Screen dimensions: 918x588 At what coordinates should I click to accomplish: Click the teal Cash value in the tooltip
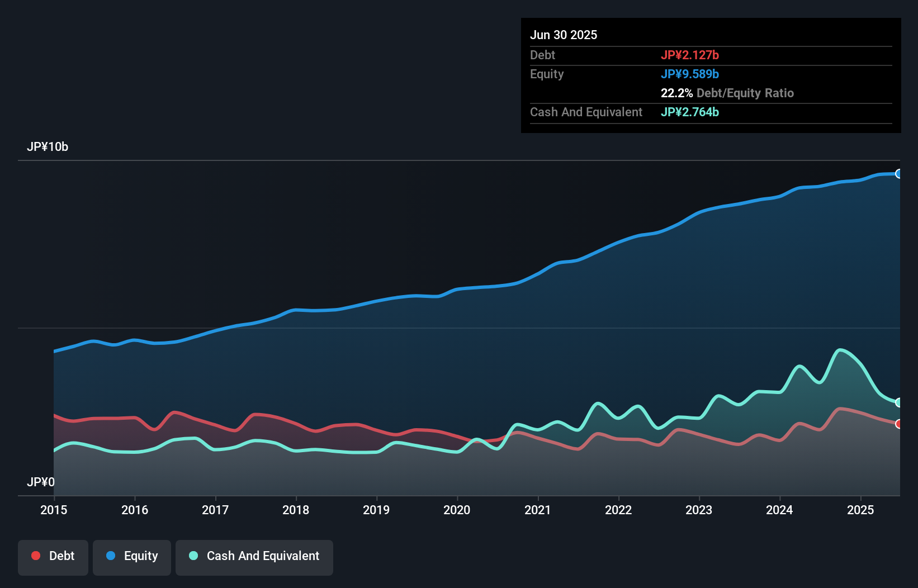point(690,112)
